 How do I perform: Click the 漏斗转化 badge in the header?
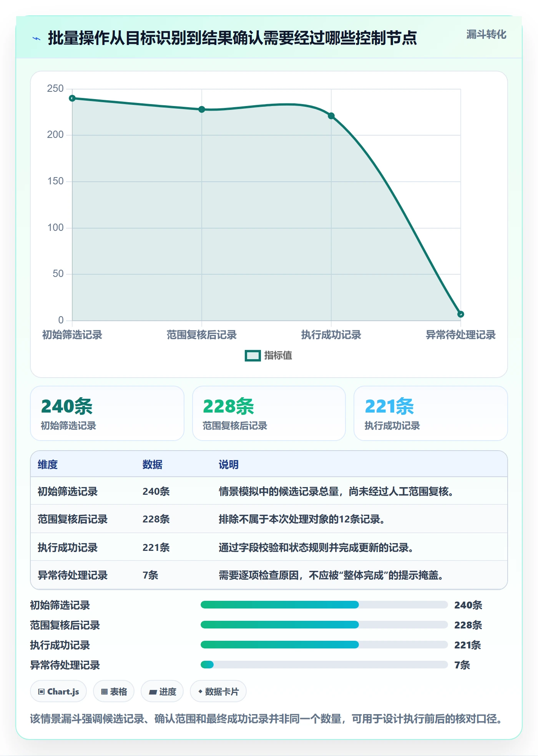pyautogui.click(x=486, y=35)
